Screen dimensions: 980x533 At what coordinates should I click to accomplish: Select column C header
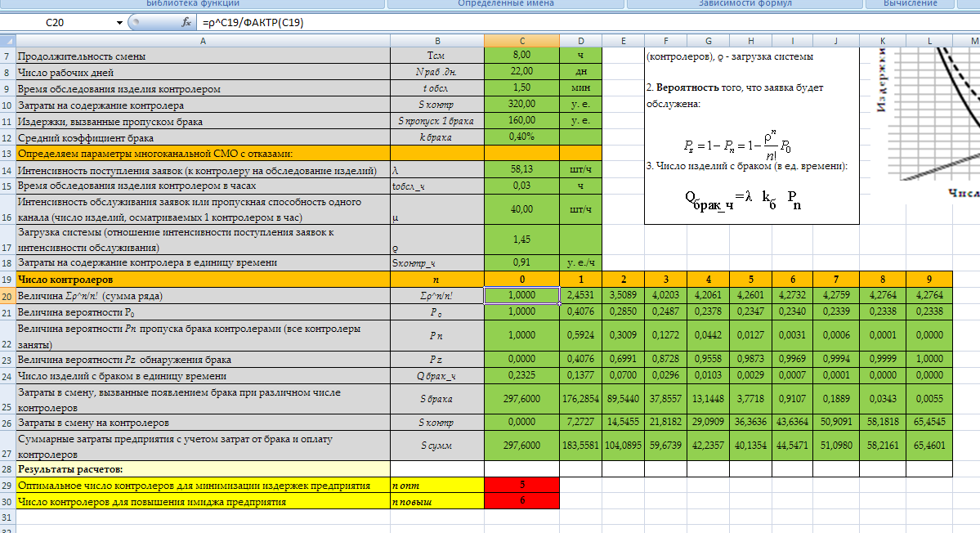pyautogui.click(x=521, y=41)
